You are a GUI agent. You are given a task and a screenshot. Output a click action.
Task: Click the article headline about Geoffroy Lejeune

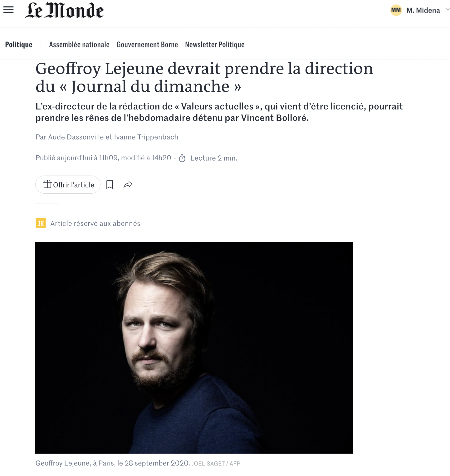point(204,77)
